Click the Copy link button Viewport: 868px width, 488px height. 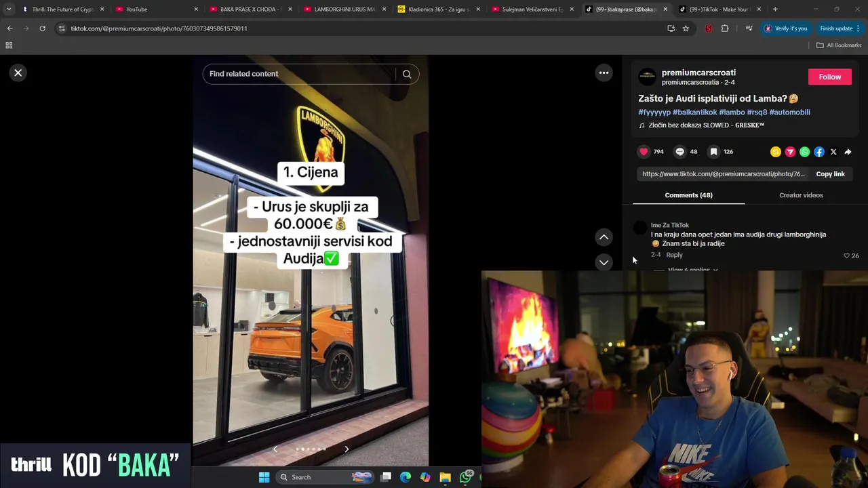point(830,174)
